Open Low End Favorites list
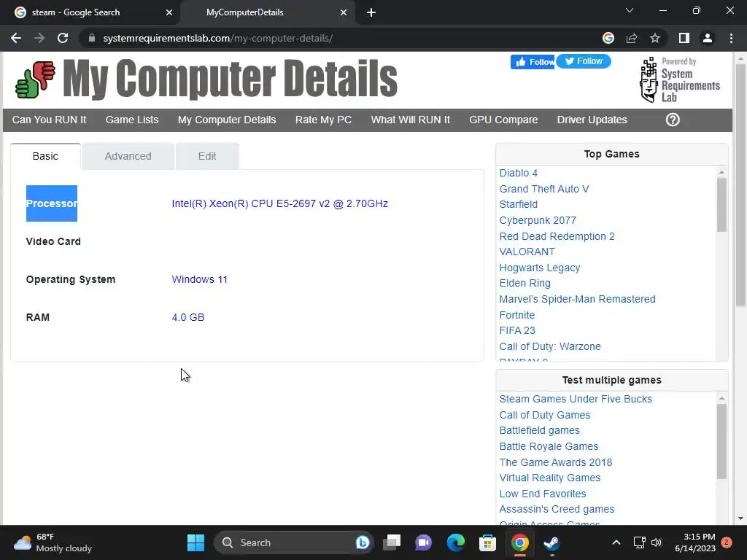747x560 pixels. [x=543, y=494]
